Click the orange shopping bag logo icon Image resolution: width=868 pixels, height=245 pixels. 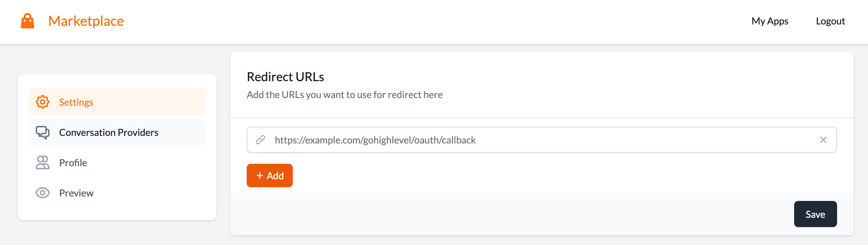point(27,21)
